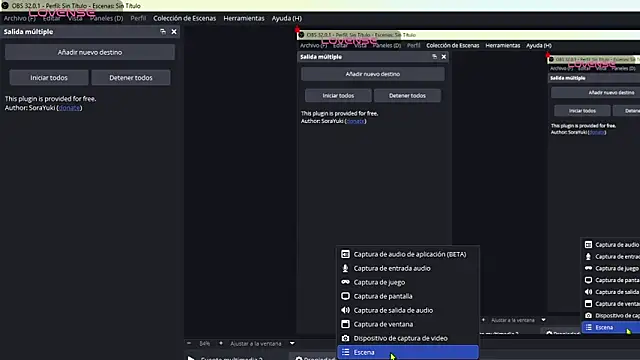The height and width of the screenshot is (360, 640).
Task: Add Dispositivo de captura de video camera source
Action: pyautogui.click(x=408, y=338)
